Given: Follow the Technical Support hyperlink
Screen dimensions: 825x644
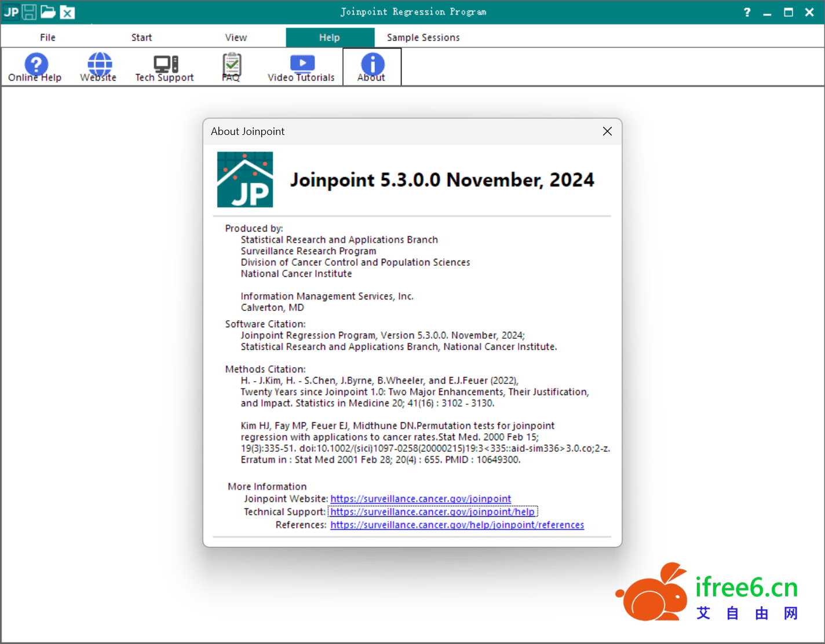Looking at the screenshot, I should tap(432, 511).
